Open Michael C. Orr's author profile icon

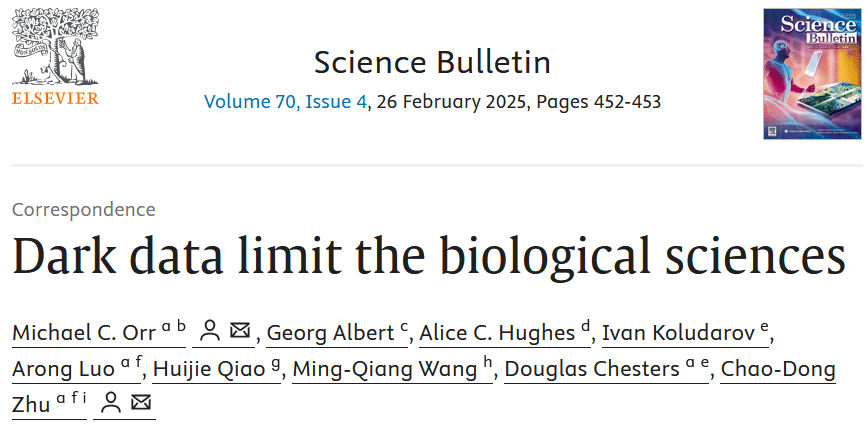[210, 332]
